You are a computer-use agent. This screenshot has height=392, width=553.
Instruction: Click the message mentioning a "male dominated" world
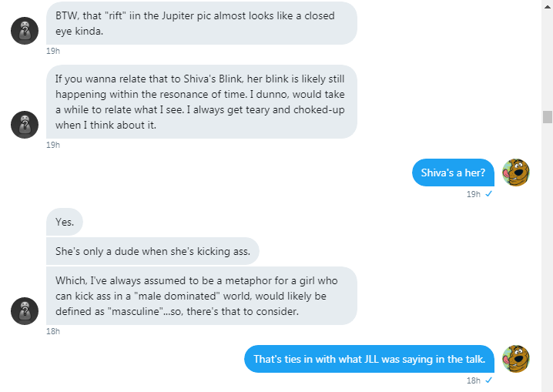[202, 296]
